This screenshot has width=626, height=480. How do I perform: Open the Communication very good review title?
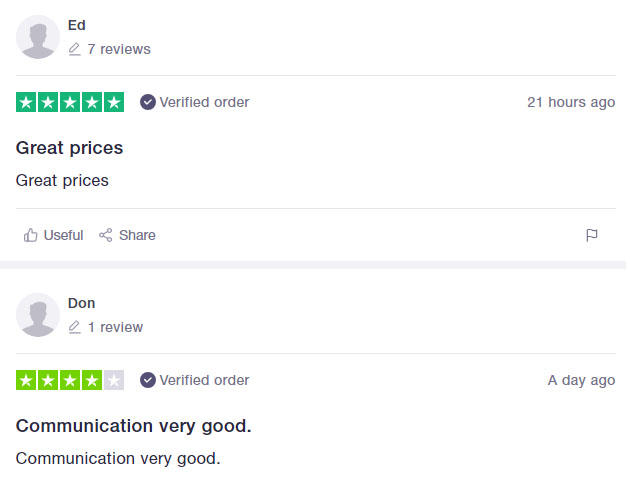click(134, 426)
